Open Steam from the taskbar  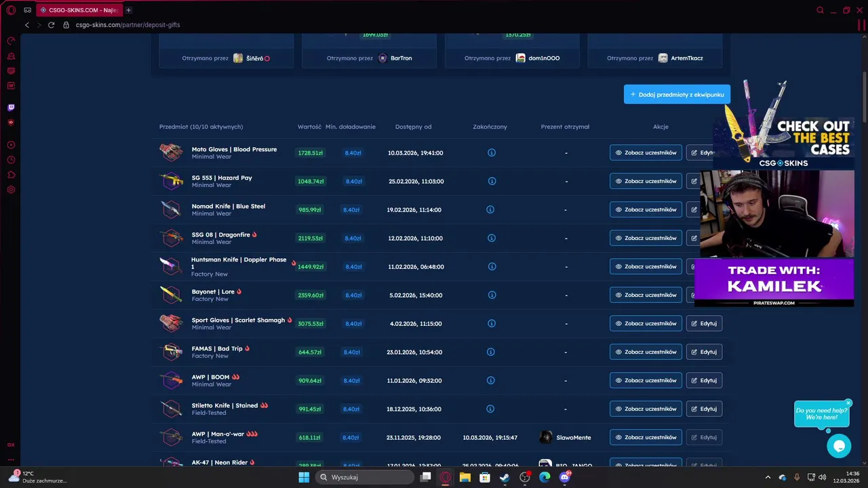pos(505,477)
